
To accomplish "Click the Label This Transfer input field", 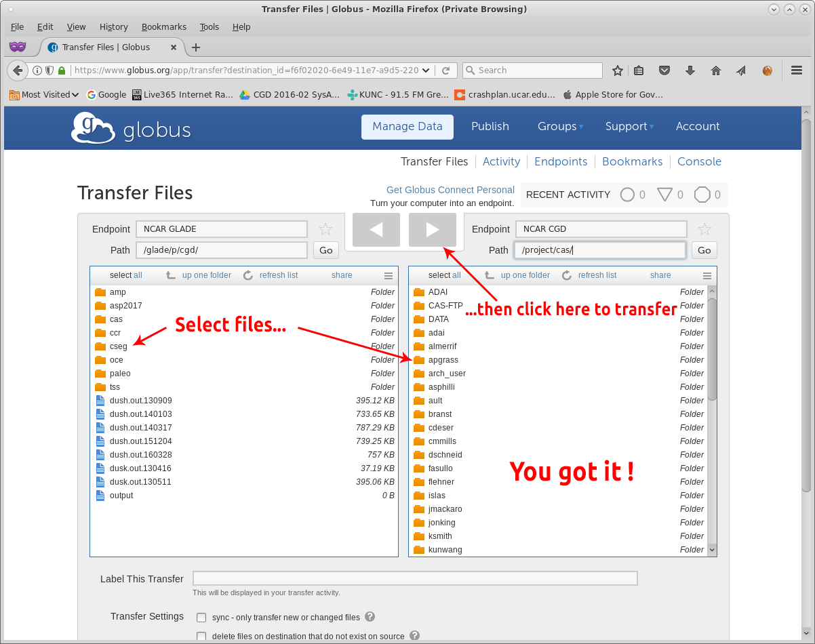I will [415, 578].
